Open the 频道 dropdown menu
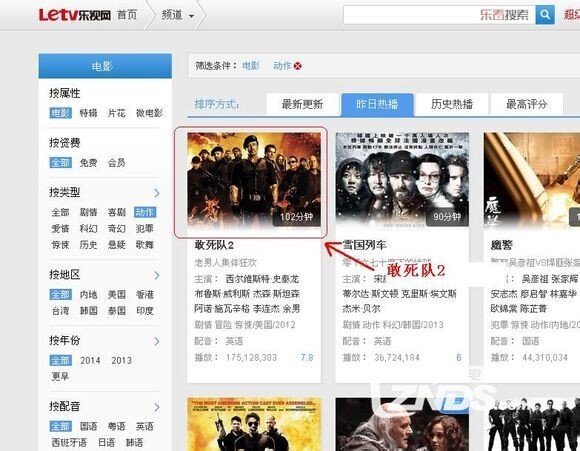This screenshot has height=451, width=580. point(178,15)
